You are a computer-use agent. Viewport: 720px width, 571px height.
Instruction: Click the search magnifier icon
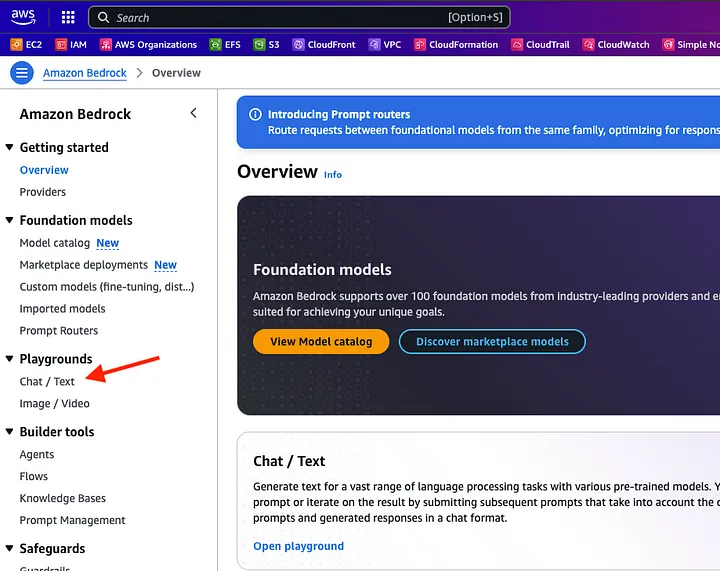[103, 17]
